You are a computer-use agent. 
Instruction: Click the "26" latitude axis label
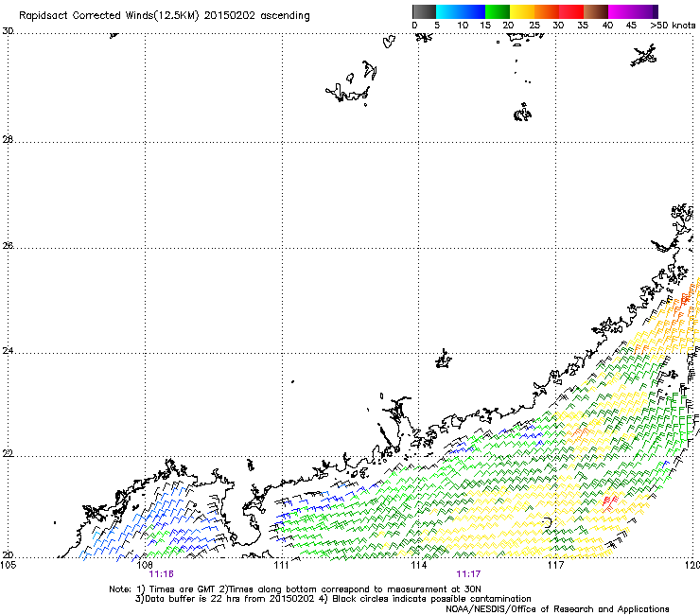(x=8, y=245)
